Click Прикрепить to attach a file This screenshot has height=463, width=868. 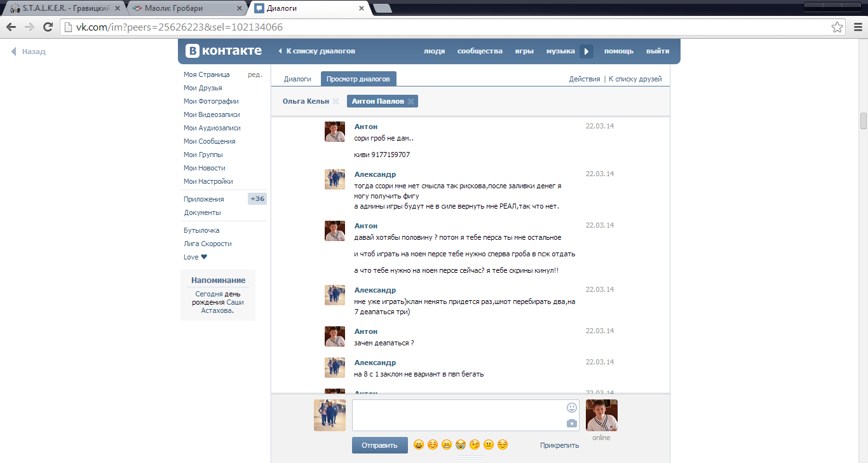560,445
